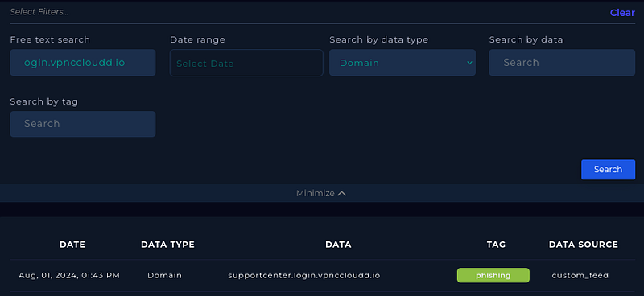Viewport: 644px width, 296px height.
Task: Click the dropdown arrow of the Domain selector
Action: [469, 63]
